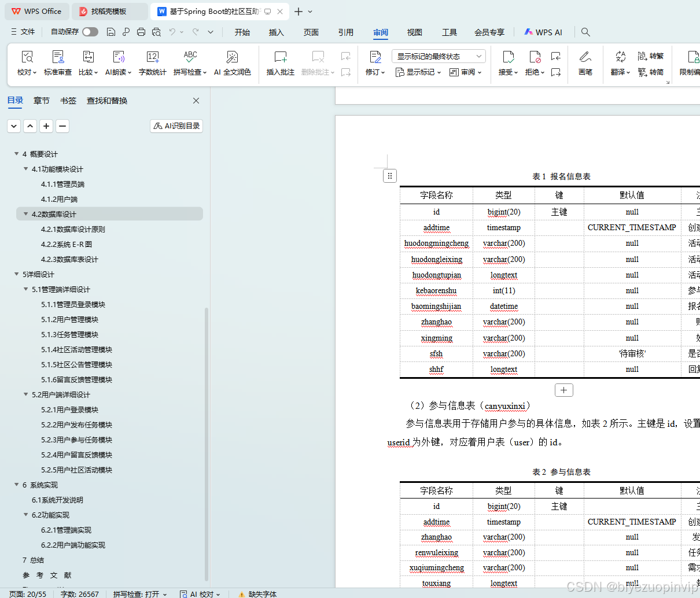Collapse the 4 概要设计 outline node

click(17, 154)
